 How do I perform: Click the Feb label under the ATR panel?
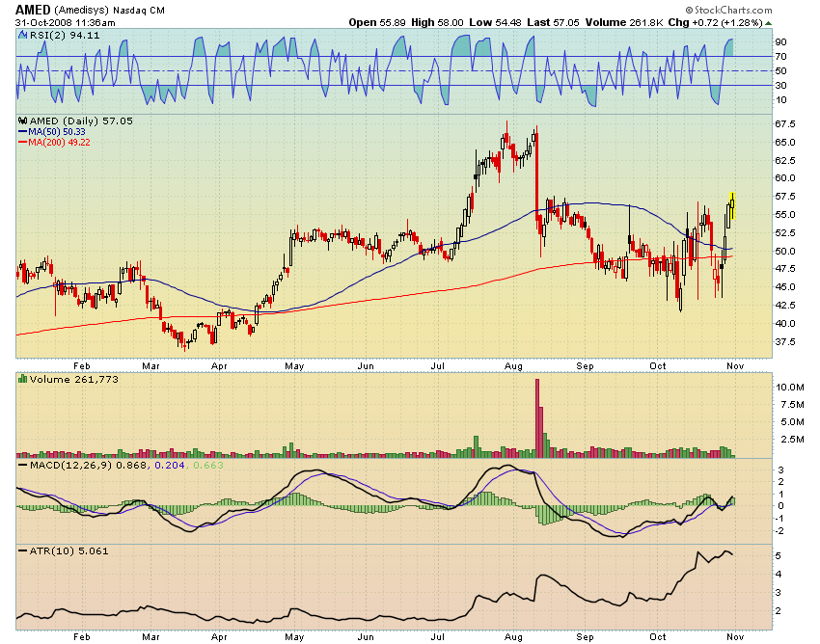[x=82, y=636]
